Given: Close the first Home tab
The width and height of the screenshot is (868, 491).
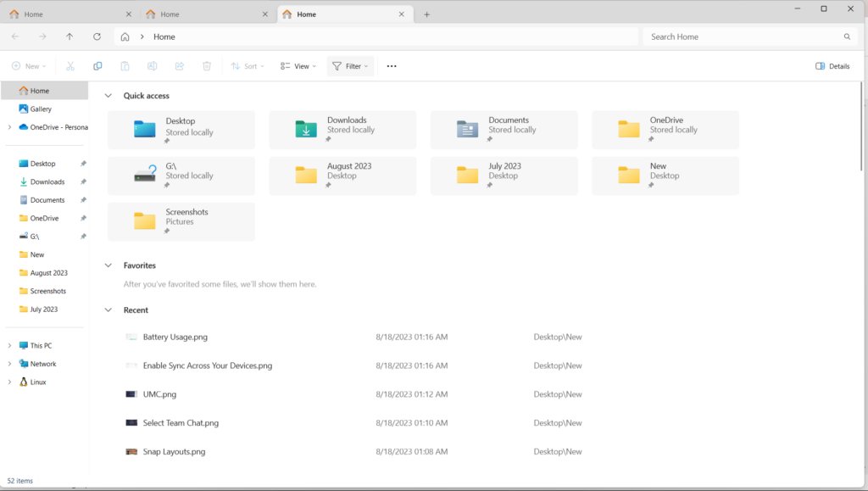Looking at the screenshot, I should (x=128, y=14).
